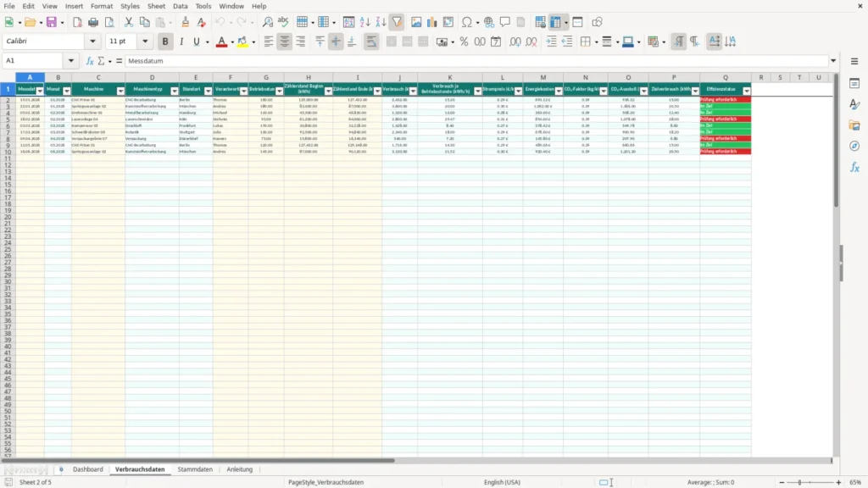Cut selection with the scissors icon

click(x=129, y=22)
